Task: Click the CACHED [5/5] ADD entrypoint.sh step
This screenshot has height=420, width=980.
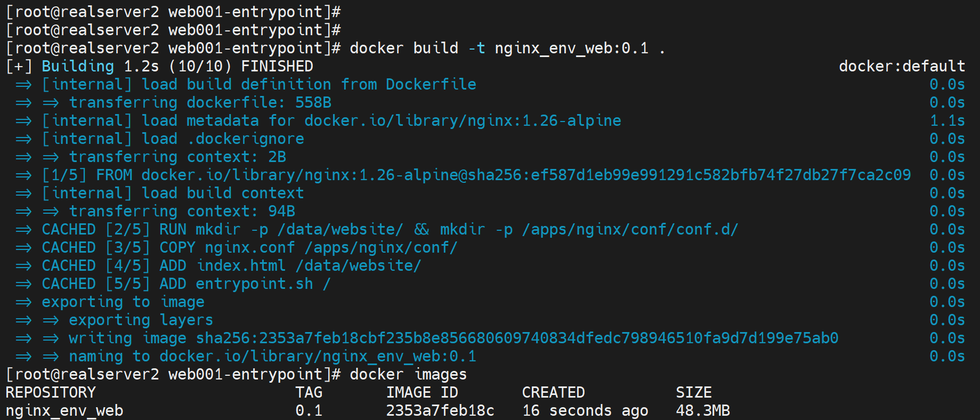Action: [186, 284]
